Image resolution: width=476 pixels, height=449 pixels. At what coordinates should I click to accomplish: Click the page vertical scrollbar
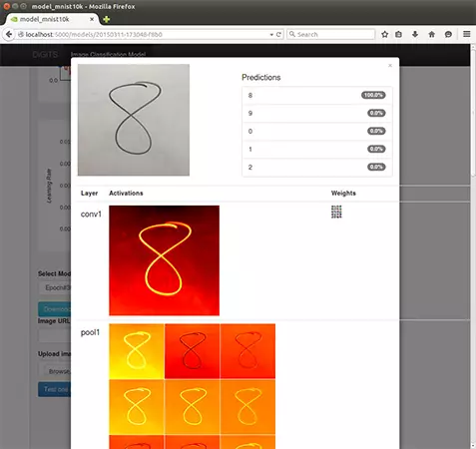(x=473, y=246)
